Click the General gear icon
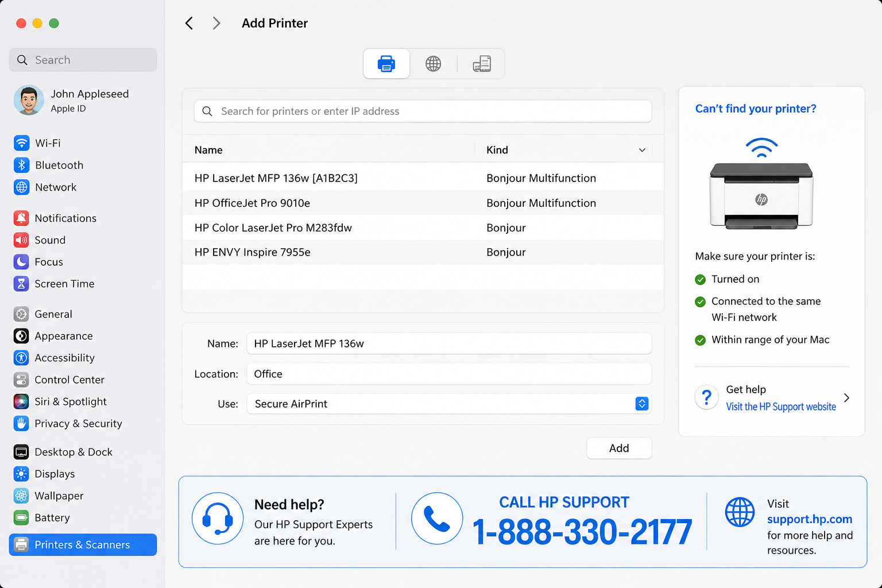 (x=21, y=314)
